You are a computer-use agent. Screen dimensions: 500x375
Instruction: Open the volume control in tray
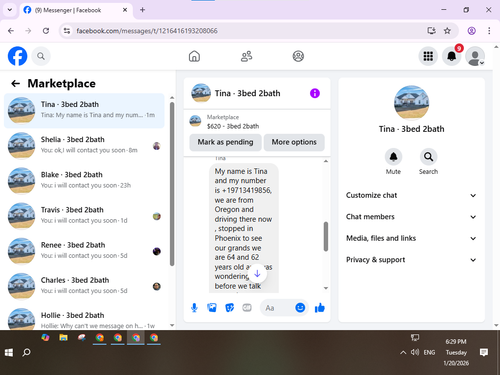415,352
